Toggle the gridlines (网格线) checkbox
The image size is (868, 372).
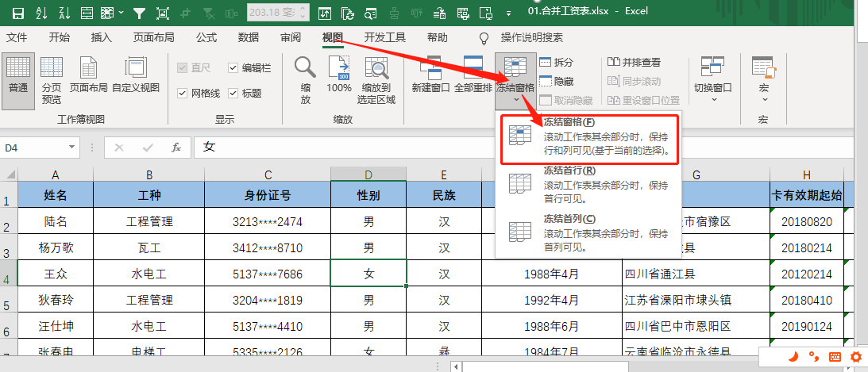[182, 94]
